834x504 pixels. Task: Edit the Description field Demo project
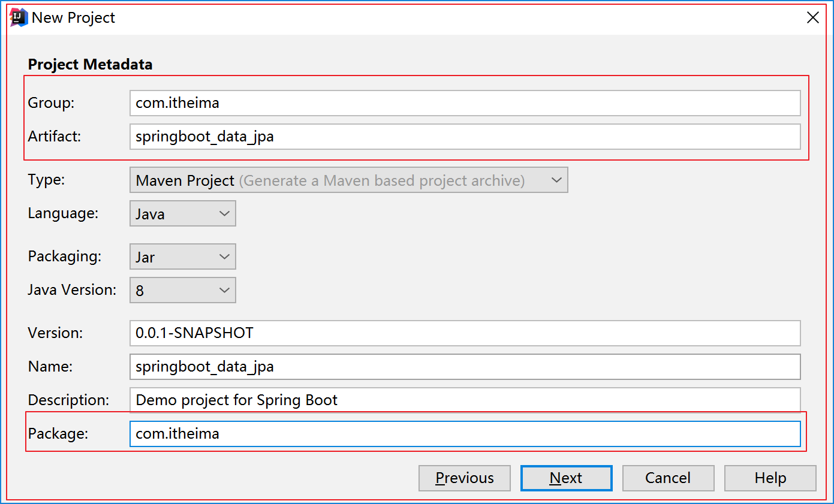[x=465, y=400]
